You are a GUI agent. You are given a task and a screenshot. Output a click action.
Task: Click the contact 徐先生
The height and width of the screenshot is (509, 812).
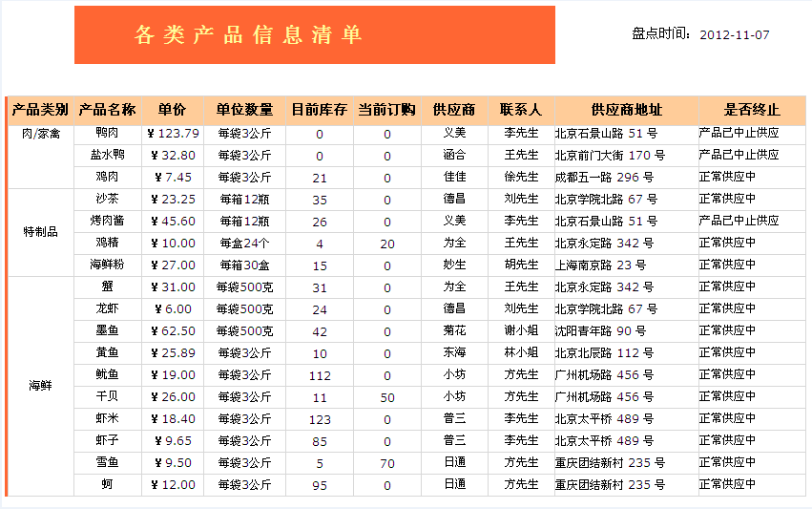(x=522, y=177)
